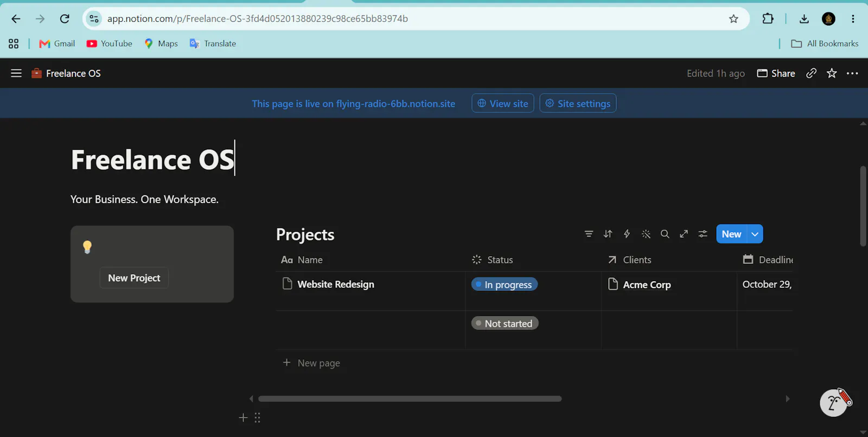Open YouTube bookmark
868x437 pixels.
[x=109, y=43]
